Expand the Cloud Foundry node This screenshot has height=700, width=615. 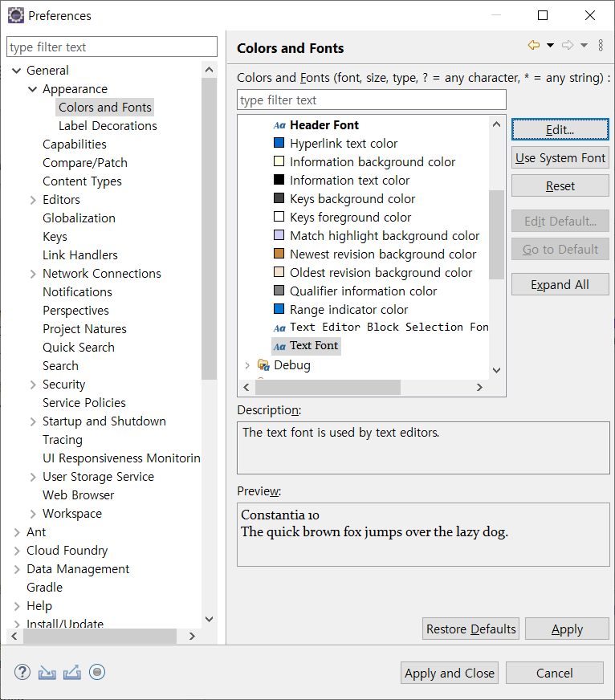pyautogui.click(x=17, y=551)
